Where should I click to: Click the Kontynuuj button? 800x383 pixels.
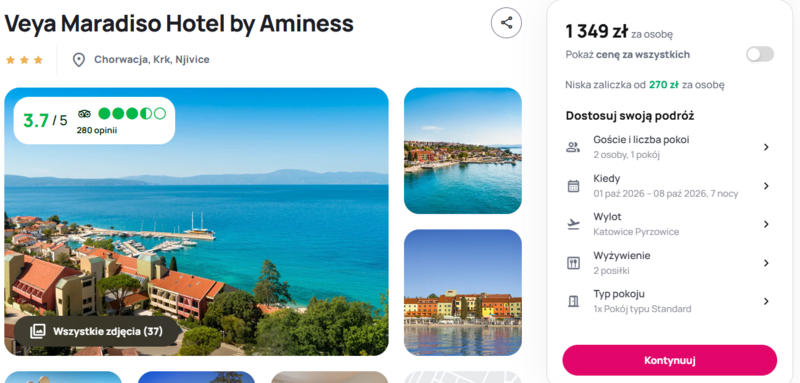coord(669,360)
